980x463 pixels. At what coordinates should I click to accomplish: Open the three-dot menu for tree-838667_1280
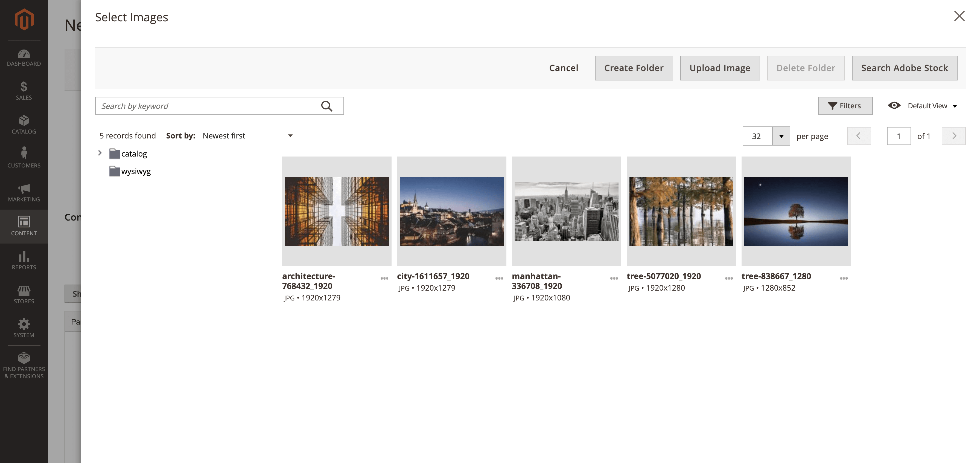[x=844, y=278]
